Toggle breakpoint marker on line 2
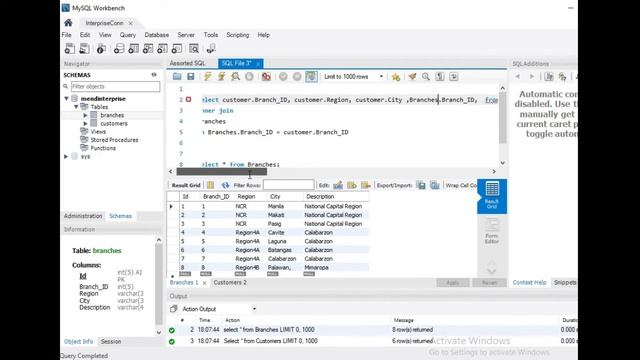The width and height of the screenshot is (640, 360). 189,99
